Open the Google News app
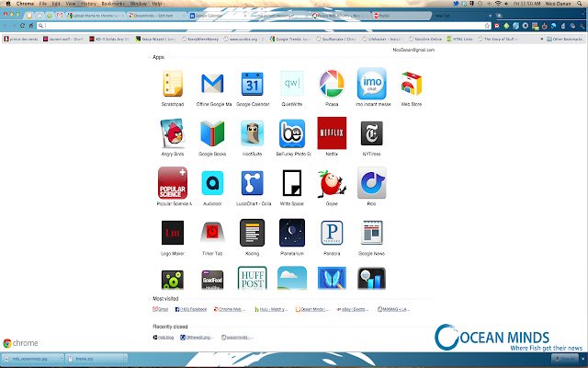The height and width of the screenshot is (368, 588). coord(371,233)
